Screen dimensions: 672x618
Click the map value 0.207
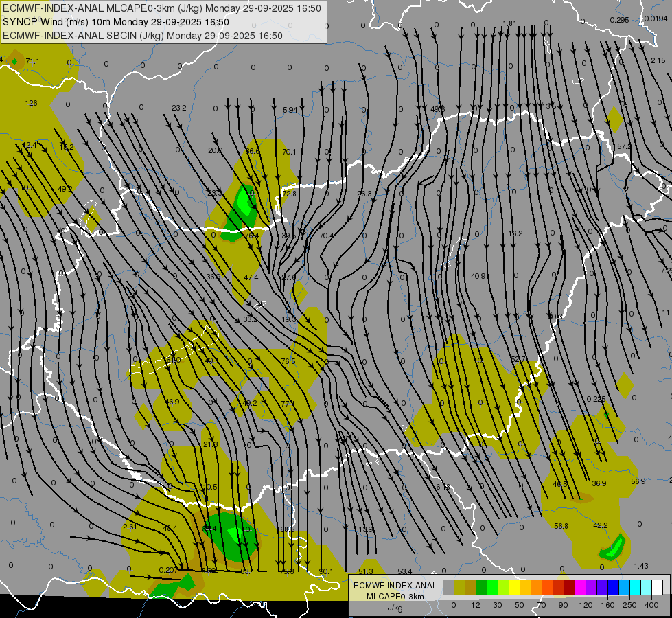tap(168, 571)
